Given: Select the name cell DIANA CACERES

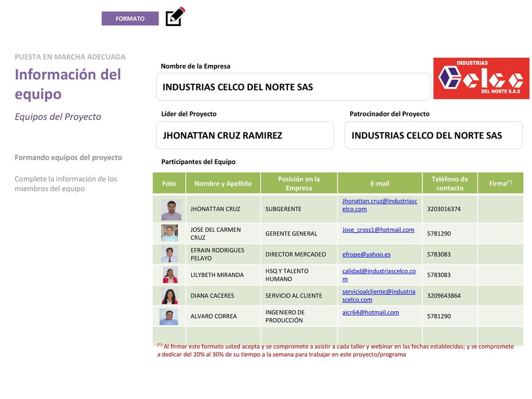Looking at the screenshot, I should point(223,296).
